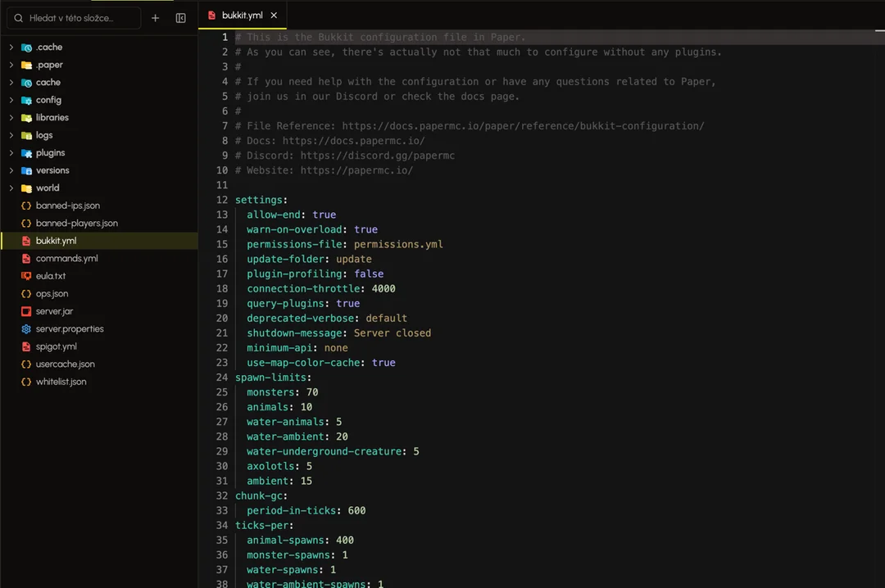Click the commands.yml file icon

pos(26,259)
